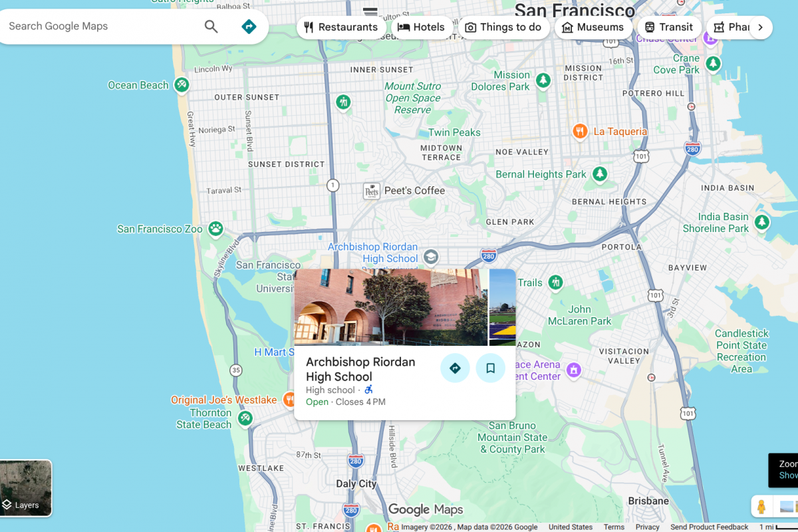The image size is (798, 532).
Task: Enable the Transit filter chip
Action: click(669, 27)
